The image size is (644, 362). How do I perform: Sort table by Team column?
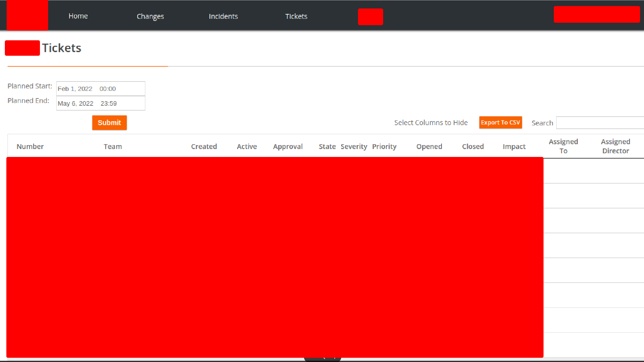(x=113, y=147)
